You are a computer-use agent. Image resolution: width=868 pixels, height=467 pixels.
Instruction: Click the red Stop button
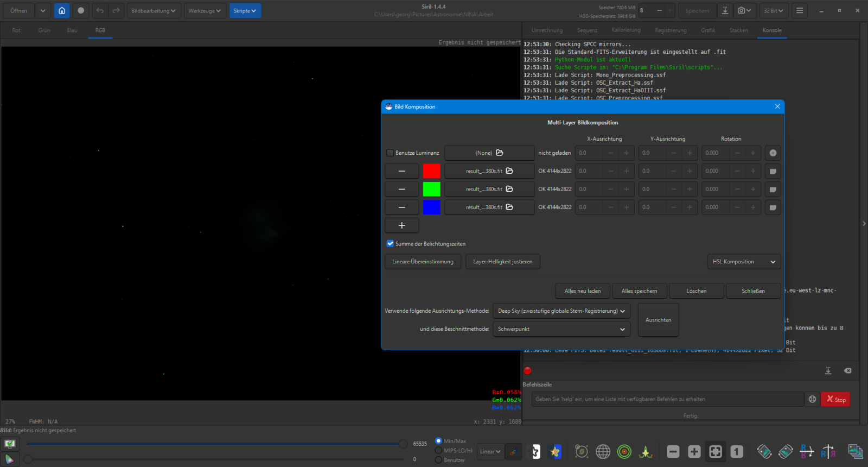[x=835, y=399]
